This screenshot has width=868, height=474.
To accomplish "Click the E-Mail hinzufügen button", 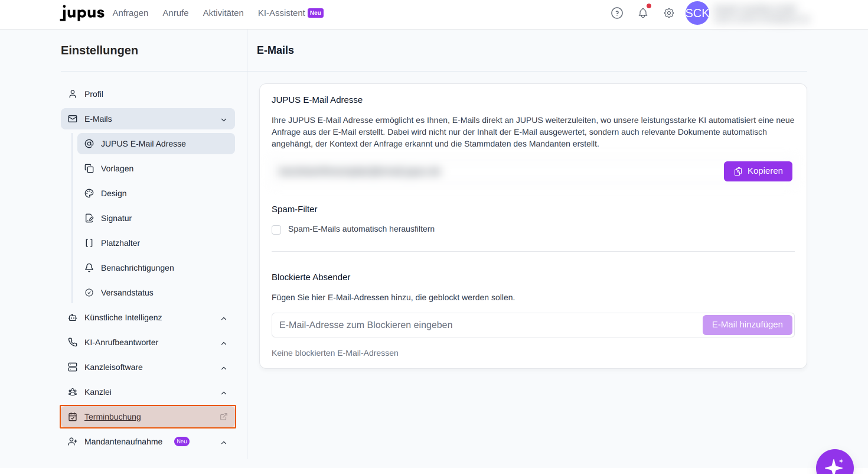I will (748, 325).
